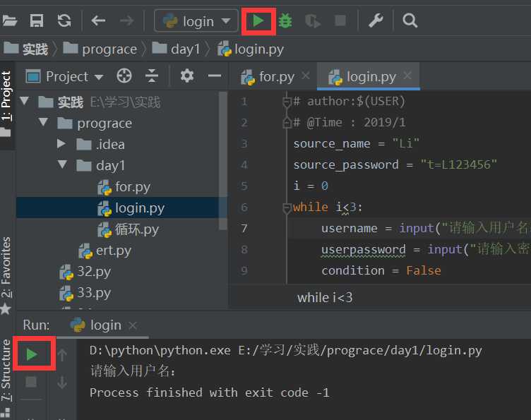Collapse all in the Project panel
The width and height of the screenshot is (531, 420).
tap(152, 76)
